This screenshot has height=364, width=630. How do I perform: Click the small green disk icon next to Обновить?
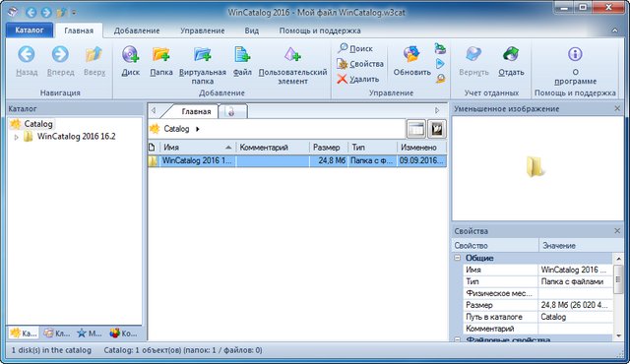(x=440, y=49)
